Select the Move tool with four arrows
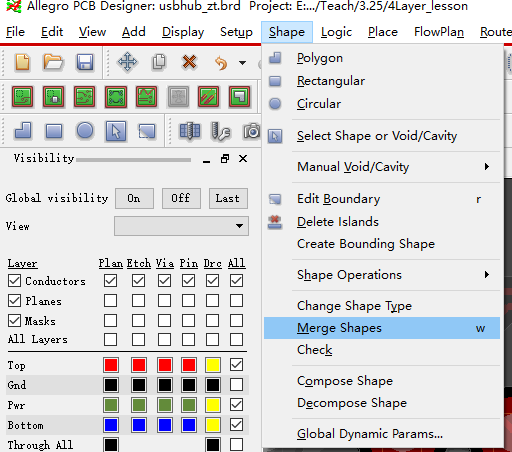 click(127, 62)
